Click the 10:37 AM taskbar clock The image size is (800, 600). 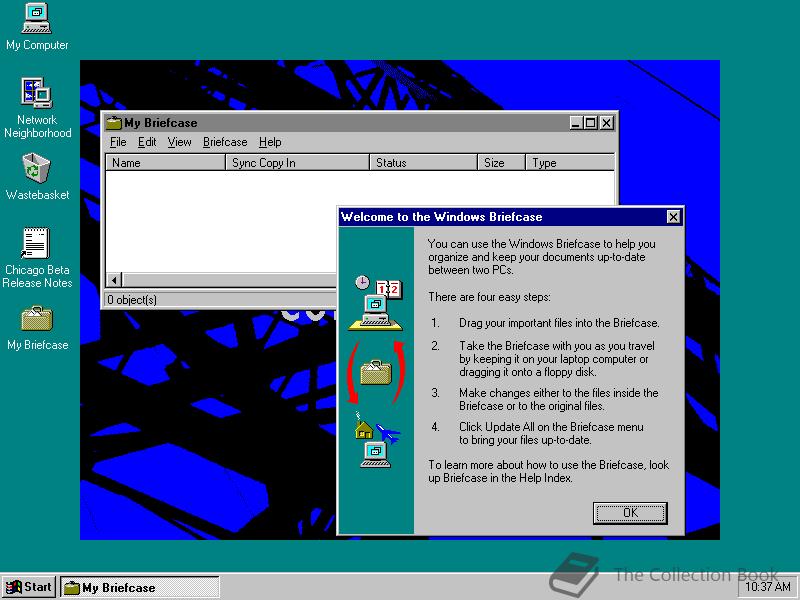[768, 587]
